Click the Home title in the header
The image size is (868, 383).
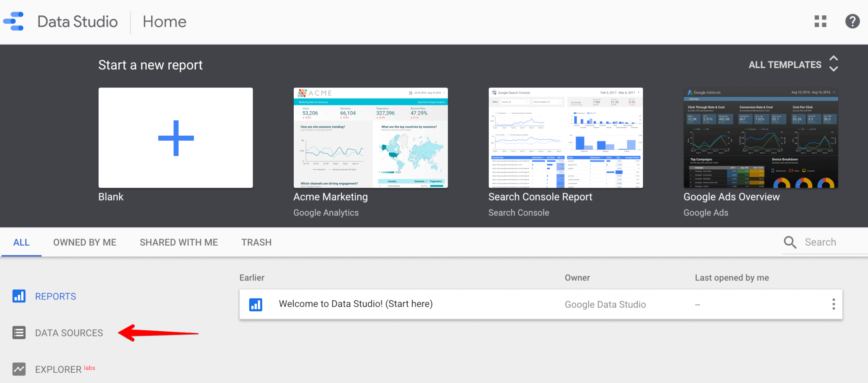pyautogui.click(x=164, y=22)
